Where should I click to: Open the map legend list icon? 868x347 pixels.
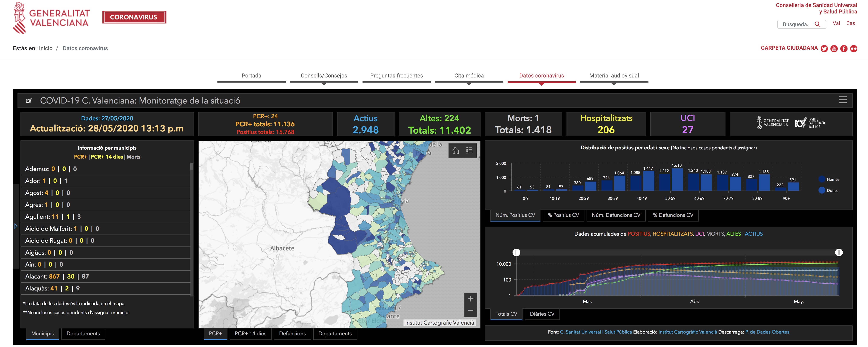(x=469, y=150)
